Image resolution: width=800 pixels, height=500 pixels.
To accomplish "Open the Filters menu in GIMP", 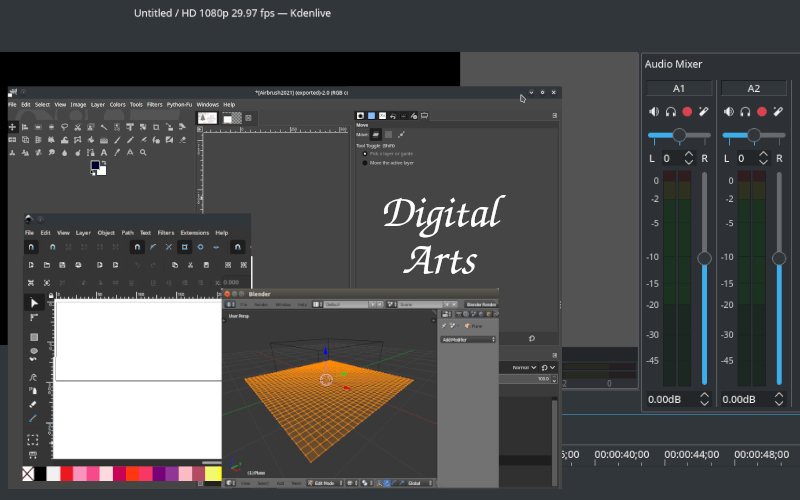I will click(x=154, y=104).
